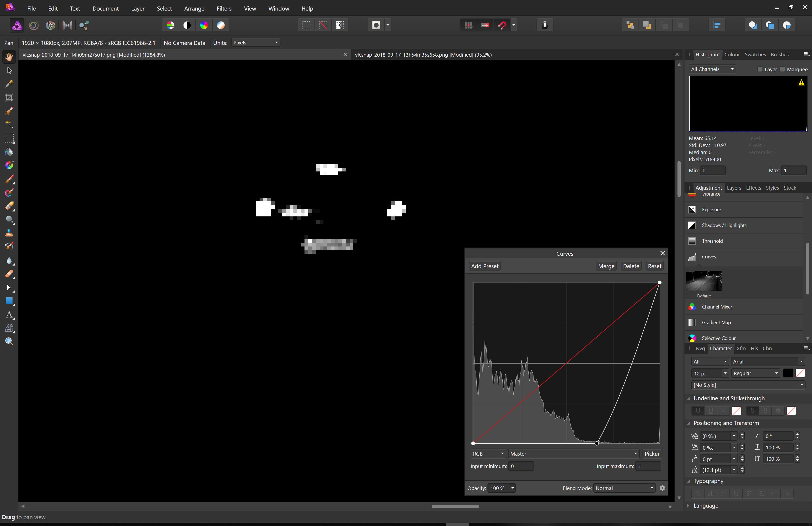Switch to the Export Persona
Screen dimensions: 812x526
click(84, 25)
